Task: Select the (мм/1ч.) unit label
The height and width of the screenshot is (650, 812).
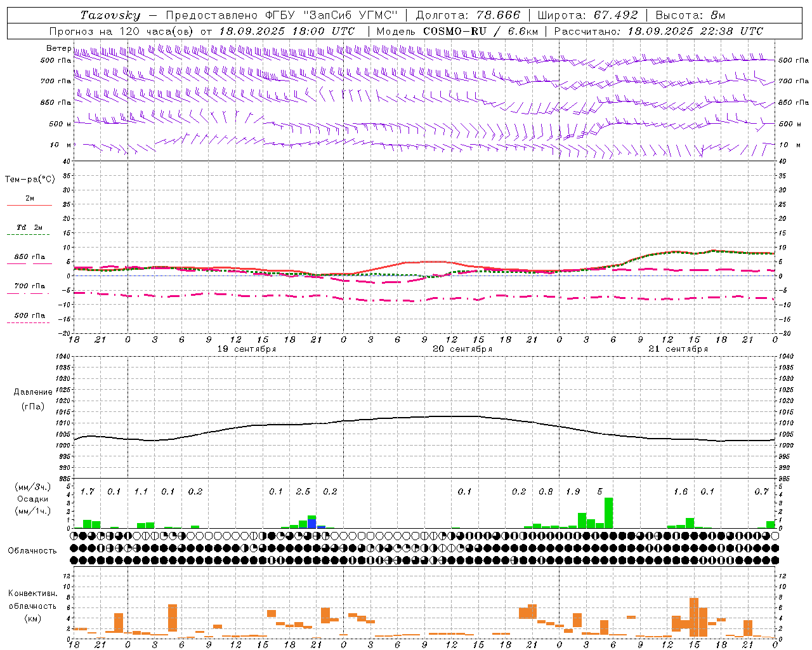Action: coord(32,511)
